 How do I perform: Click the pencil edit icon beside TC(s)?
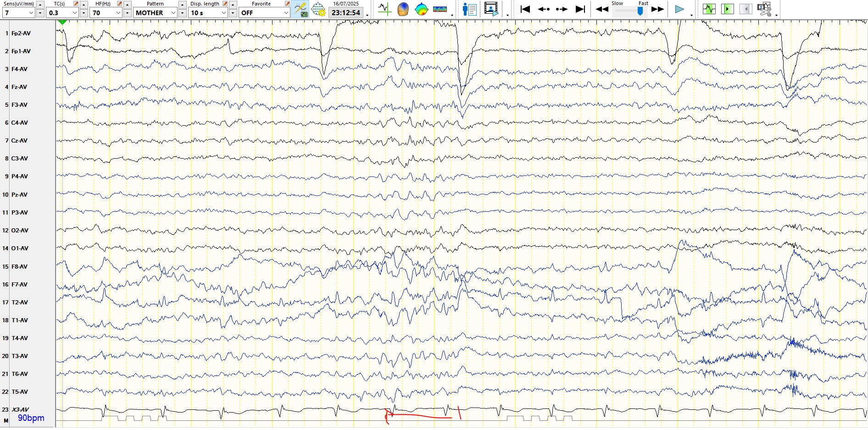(76, 4)
